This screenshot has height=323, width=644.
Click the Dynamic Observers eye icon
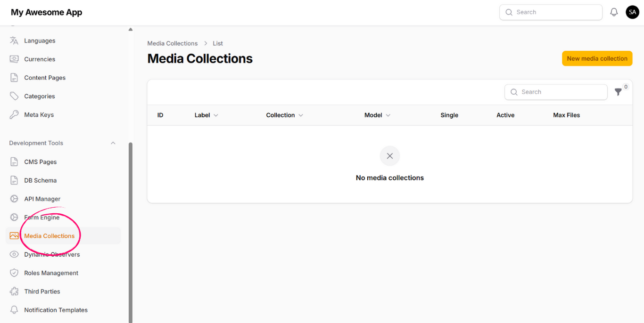coord(14,254)
